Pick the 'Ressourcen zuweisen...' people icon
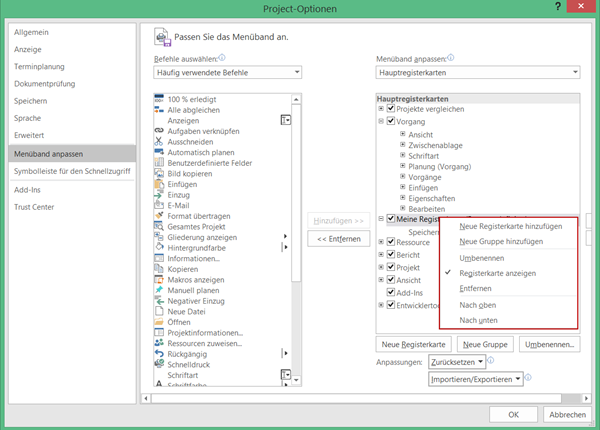The image size is (600, 430). click(159, 343)
